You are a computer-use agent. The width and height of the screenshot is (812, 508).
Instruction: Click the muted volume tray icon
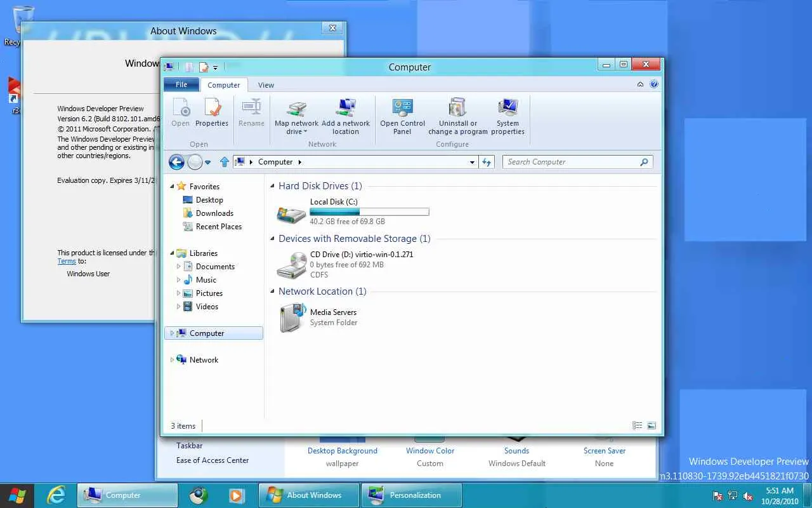748,496
